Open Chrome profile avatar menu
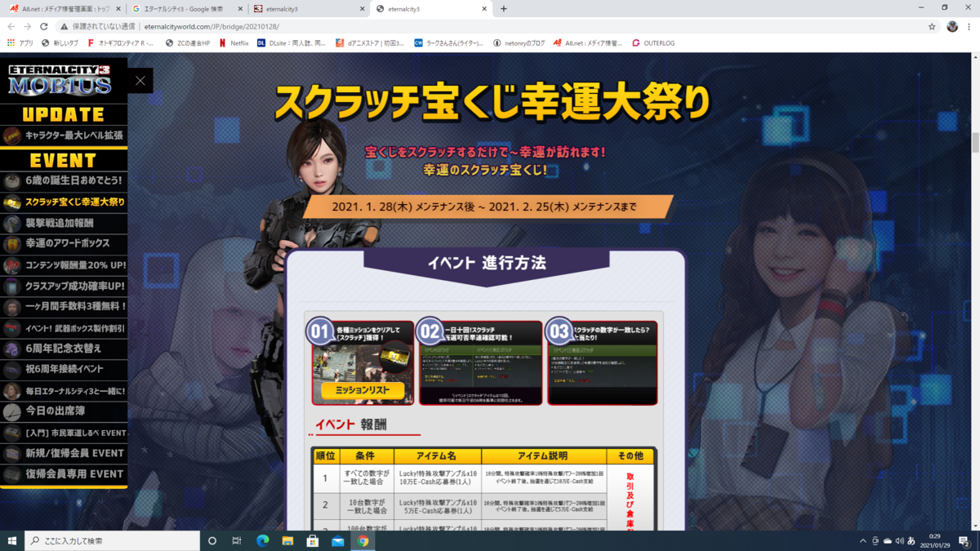This screenshot has width=980, height=551. (x=951, y=26)
